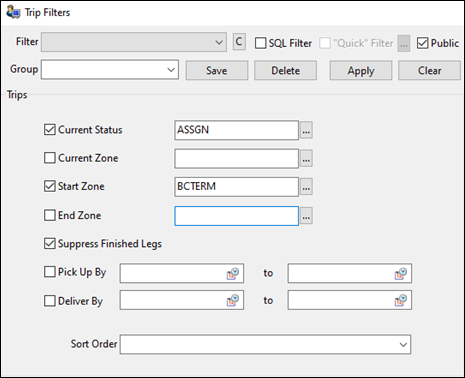Click the Save button
The width and height of the screenshot is (465, 378).
(217, 70)
